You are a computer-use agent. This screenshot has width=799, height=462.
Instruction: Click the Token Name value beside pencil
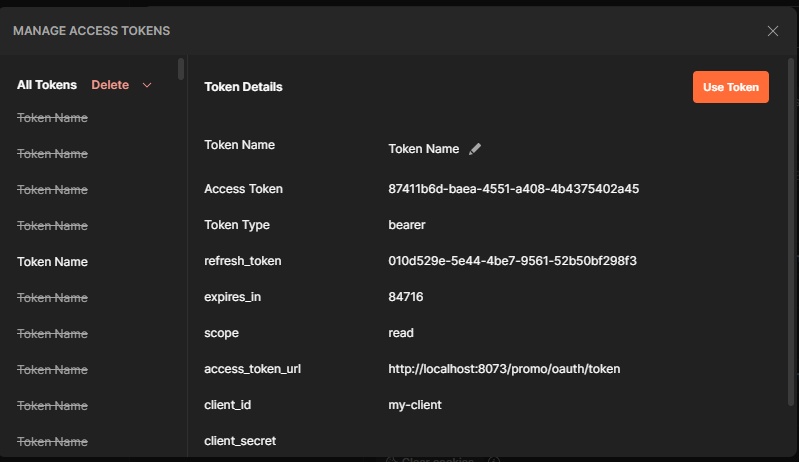click(x=423, y=149)
